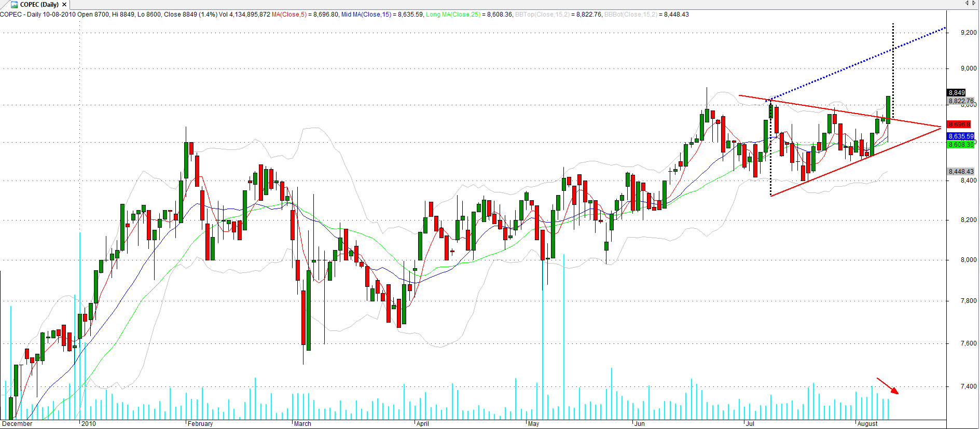Click the December label on the date axis

[17, 424]
